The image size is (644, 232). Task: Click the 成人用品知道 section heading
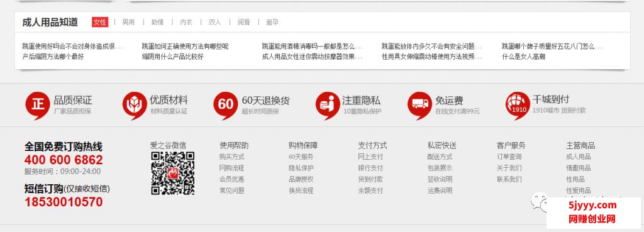(x=50, y=22)
